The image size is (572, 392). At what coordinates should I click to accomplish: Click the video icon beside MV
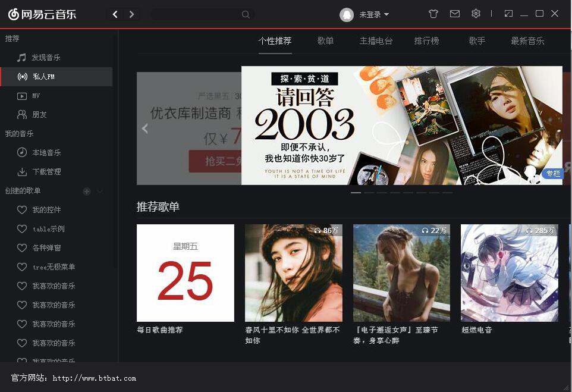22,96
